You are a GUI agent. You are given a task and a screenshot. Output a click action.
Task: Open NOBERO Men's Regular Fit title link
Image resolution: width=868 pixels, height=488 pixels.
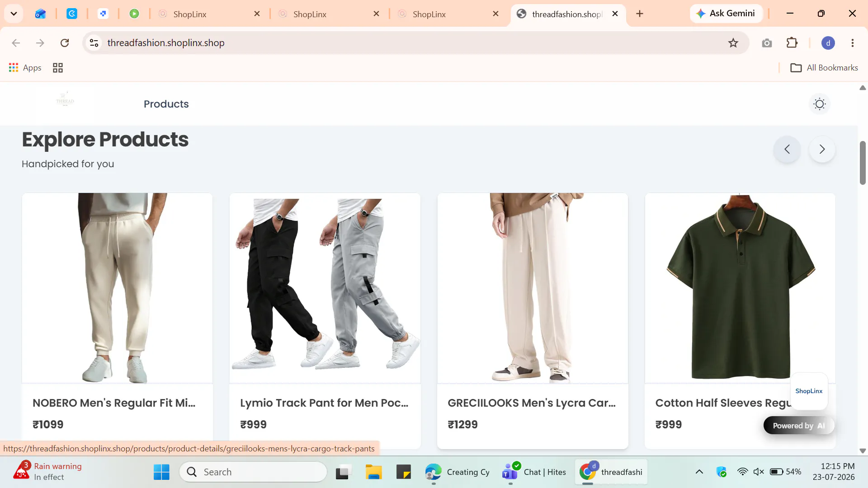(114, 403)
